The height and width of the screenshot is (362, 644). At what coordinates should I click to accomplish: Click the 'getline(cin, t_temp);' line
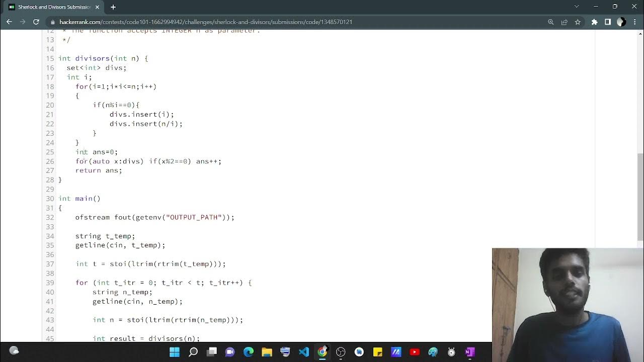(120, 245)
